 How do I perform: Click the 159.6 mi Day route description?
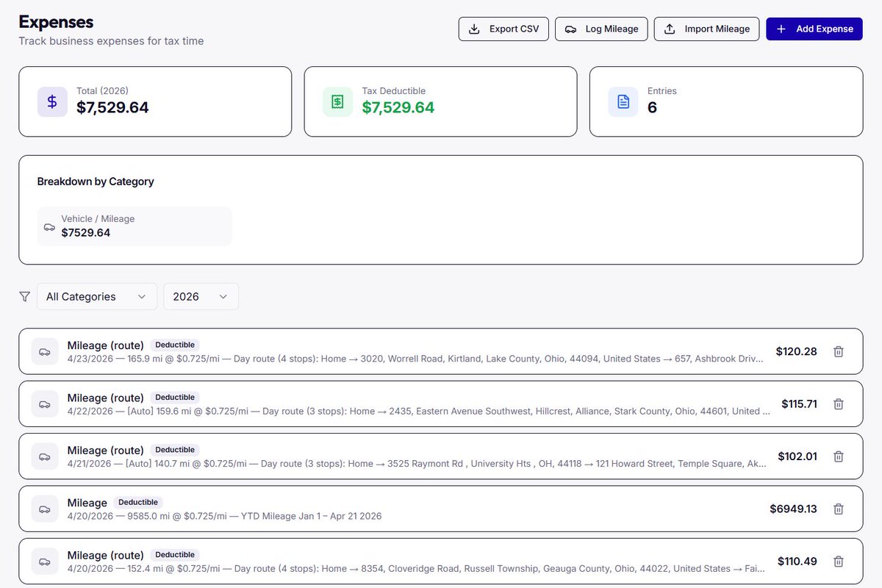[419, 411]
